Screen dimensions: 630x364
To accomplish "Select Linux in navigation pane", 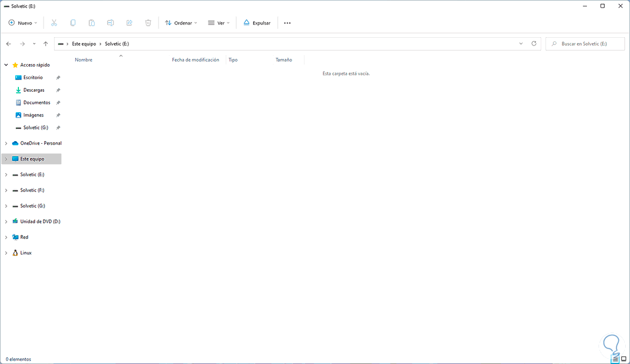I will (26, 253).
